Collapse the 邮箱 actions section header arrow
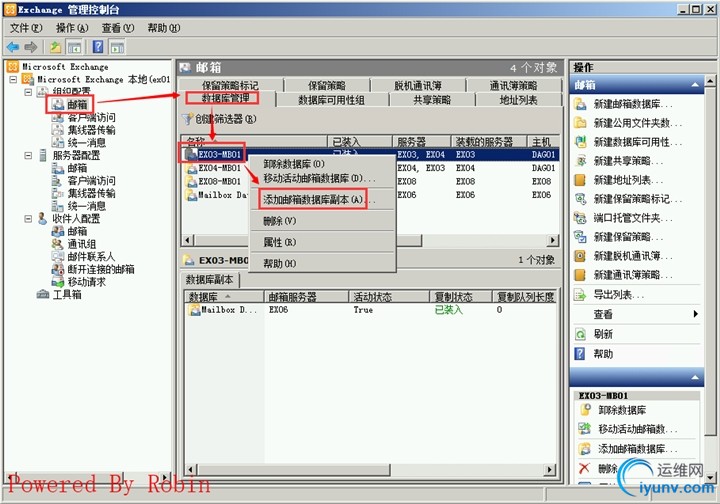 (695, 85)
